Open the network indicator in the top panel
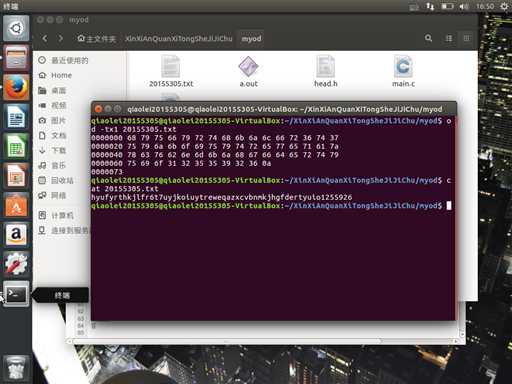The image size is (512, 384). 430,6
